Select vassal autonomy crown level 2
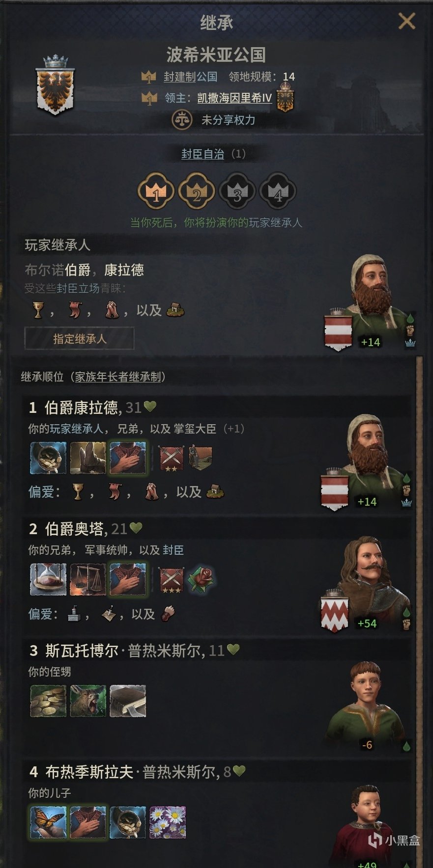 [197, 191]
